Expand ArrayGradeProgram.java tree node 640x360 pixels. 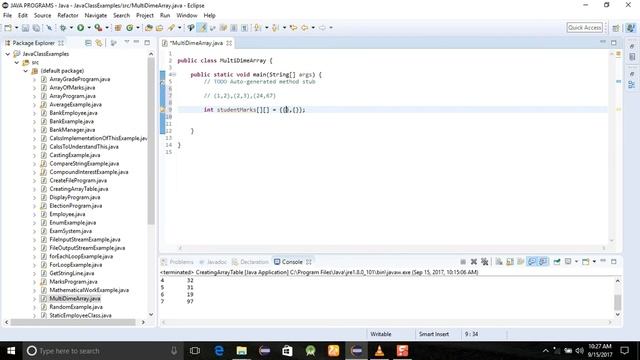pyautogui.click(x=34, y=79)
